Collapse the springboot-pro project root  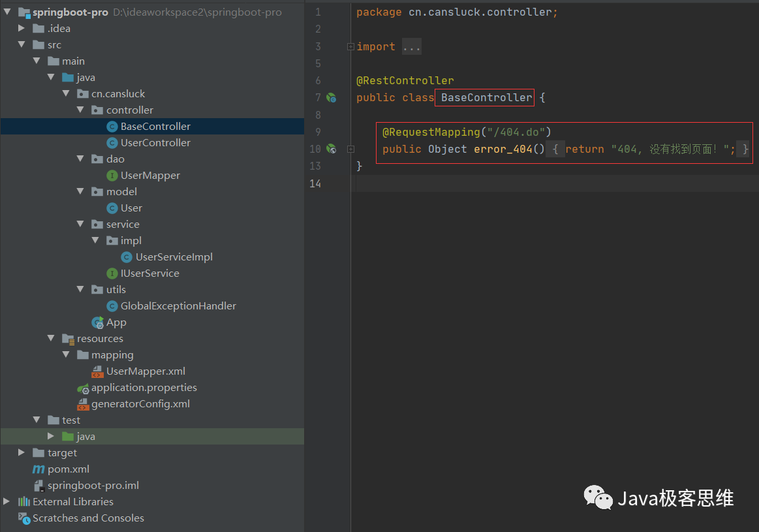tap(7, 12)
